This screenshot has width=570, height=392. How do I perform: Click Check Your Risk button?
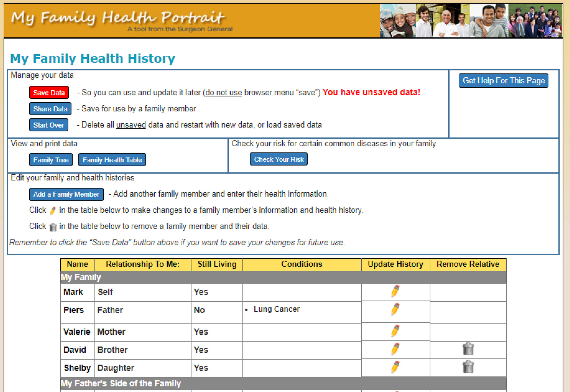pyautogui.click(x=279, y=159)
